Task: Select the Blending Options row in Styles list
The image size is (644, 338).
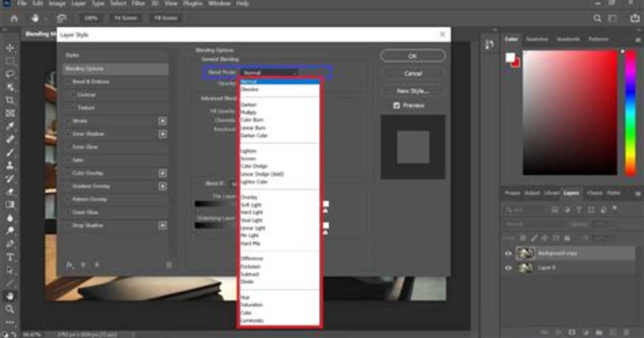Action: (x=116, y=68)
